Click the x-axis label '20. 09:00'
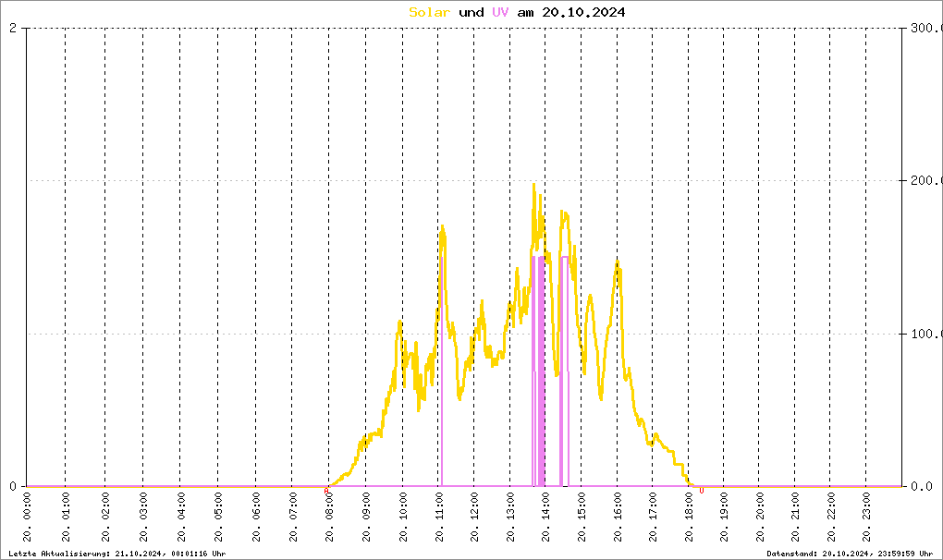Screen dimensions: 943x560 pos(366,517)
